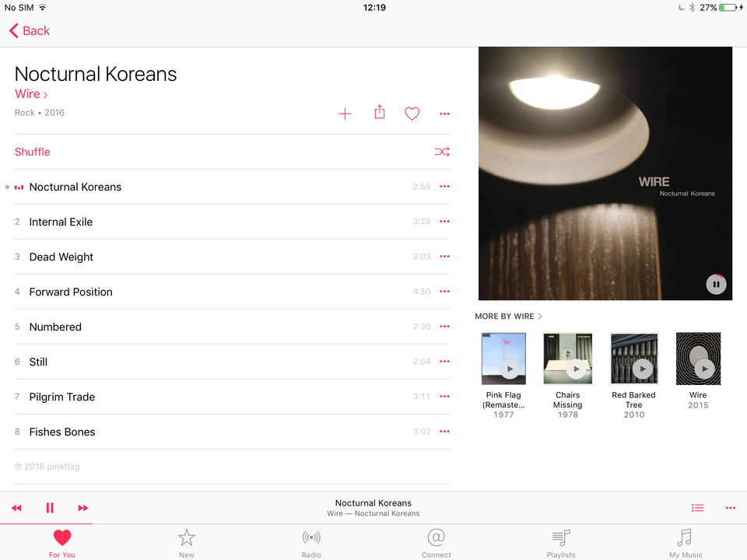Love the album with heart icon
The image size is (747, 560).
(412, 114)
